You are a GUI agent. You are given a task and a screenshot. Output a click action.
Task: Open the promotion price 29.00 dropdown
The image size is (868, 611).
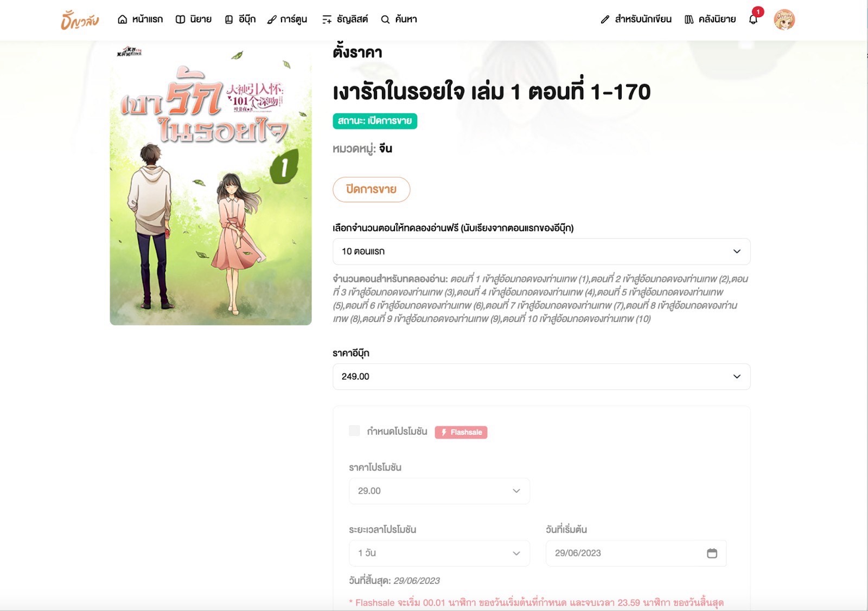pos(439,491)
